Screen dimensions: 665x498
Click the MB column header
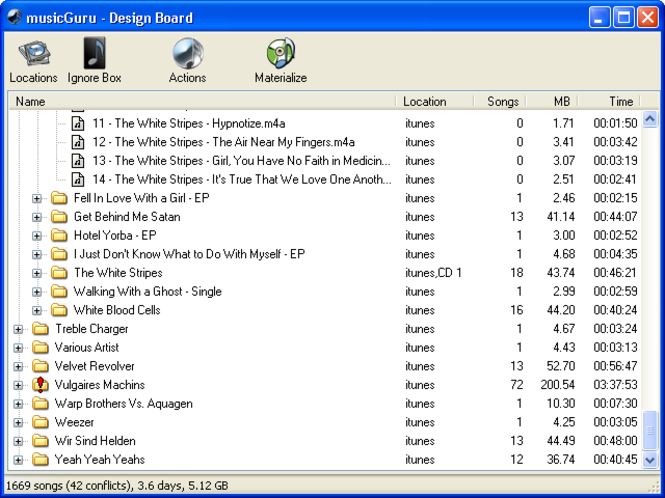click(561, 101)
